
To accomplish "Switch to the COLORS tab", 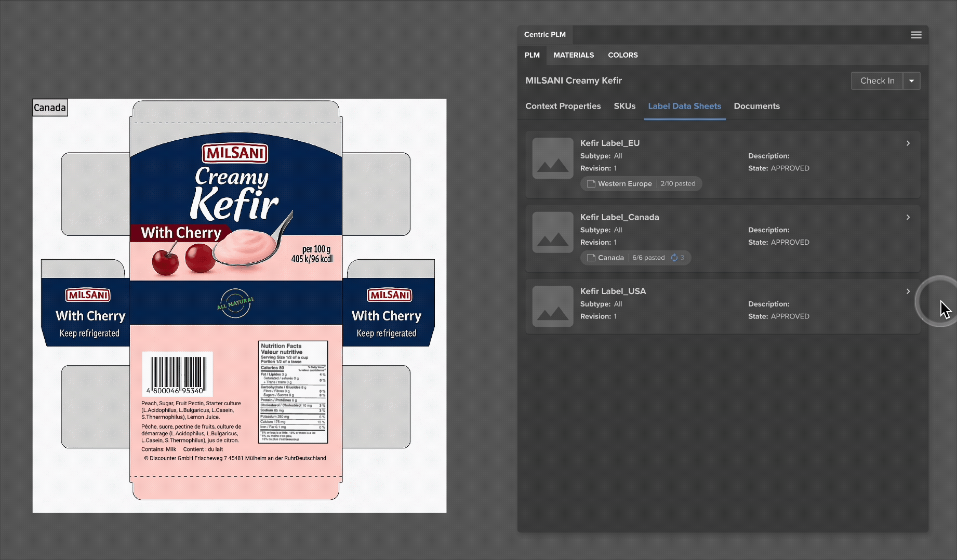I will [x=623, y=55].
